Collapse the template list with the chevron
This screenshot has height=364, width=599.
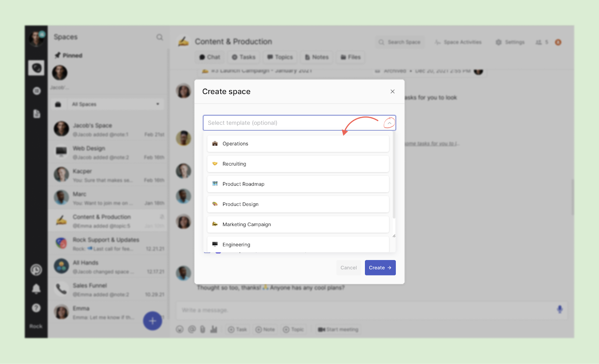[x=389, y=123]
